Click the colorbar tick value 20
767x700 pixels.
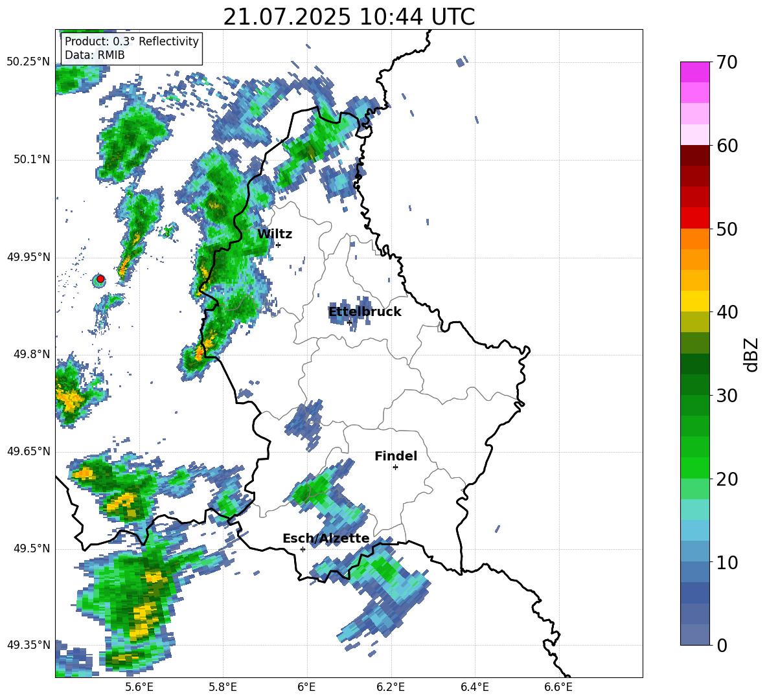(727, 479)
